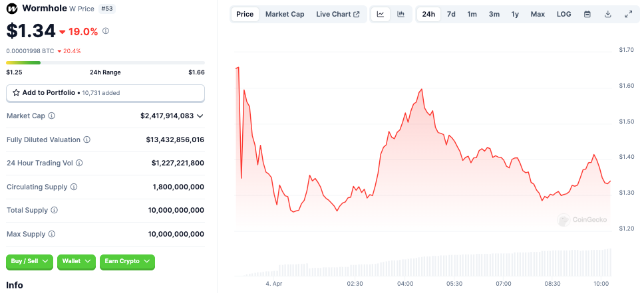Click the Max Supply info icon
This screenshot has height=293, width=644.
[x=52, y=235]
